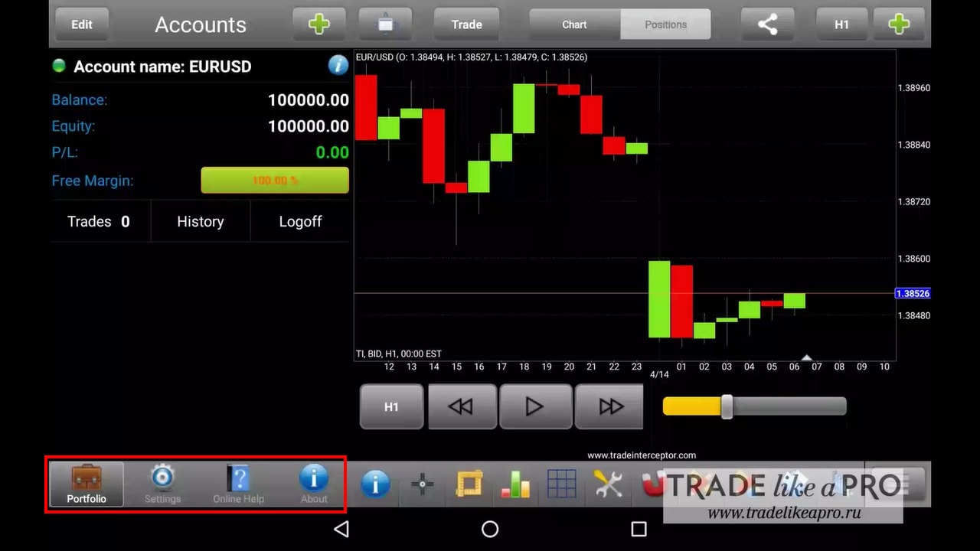980x551 pixels.
Task: Open account History
Action: point(201,221)
